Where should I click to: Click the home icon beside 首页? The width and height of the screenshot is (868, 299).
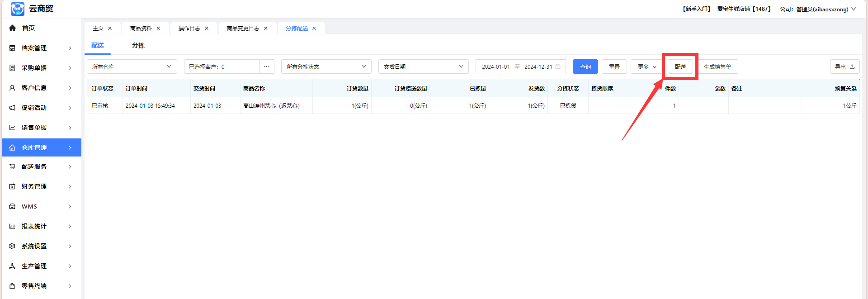[x=12, y=28]
